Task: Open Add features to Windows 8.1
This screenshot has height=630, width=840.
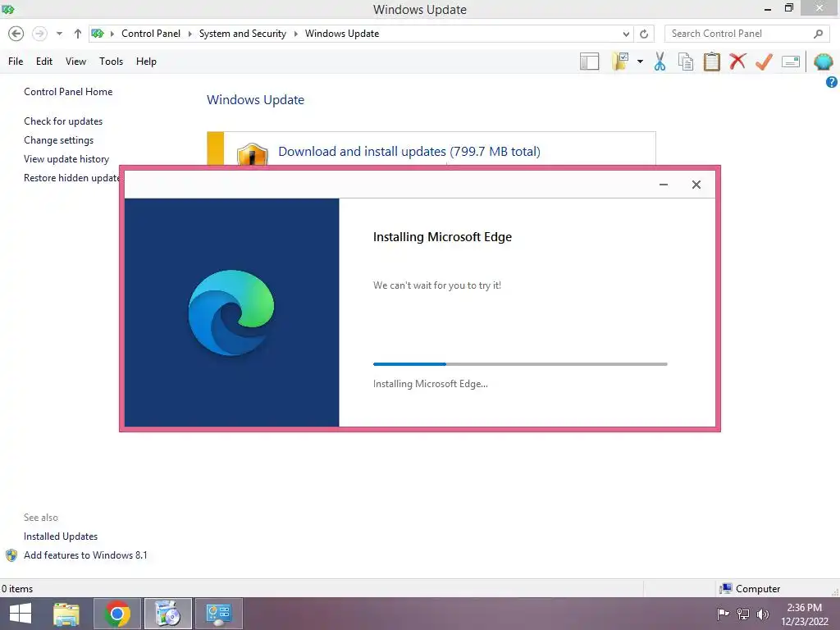Action: point(85,555)
